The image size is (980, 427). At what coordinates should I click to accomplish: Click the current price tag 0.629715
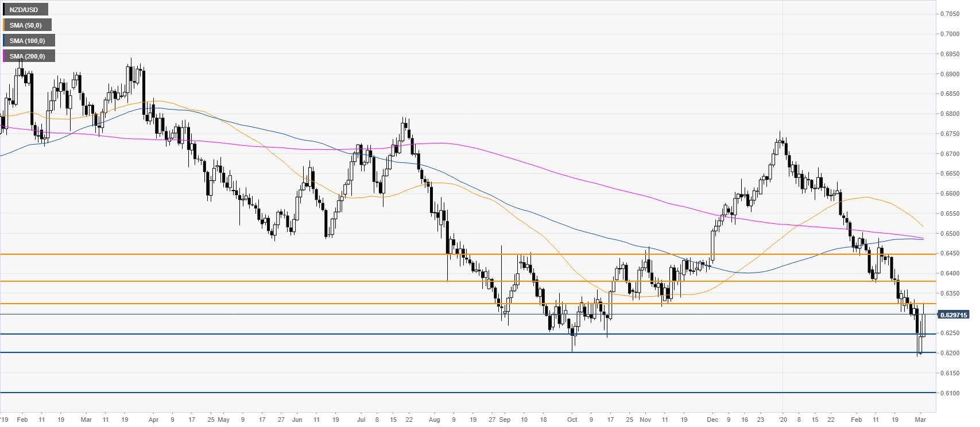point(953,315)
